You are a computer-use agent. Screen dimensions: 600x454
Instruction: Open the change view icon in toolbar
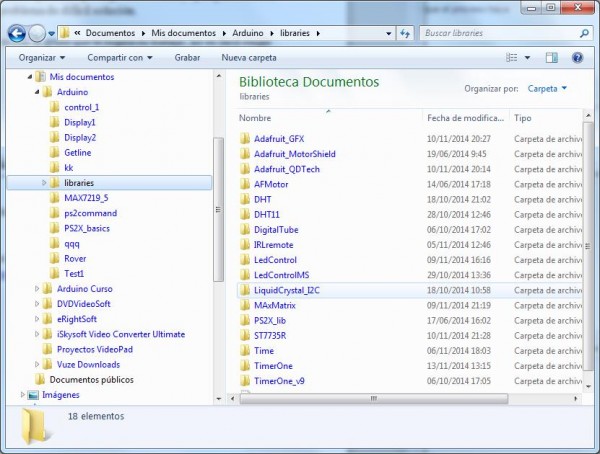[513, 58]
